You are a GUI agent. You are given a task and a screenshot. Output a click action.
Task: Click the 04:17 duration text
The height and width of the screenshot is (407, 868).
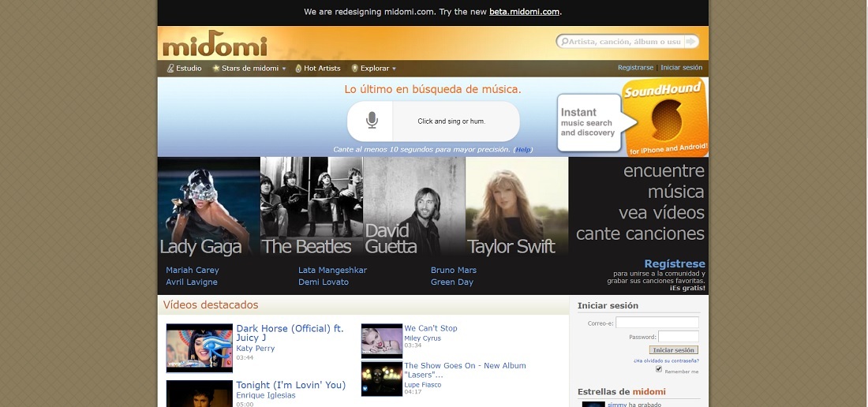413,393
